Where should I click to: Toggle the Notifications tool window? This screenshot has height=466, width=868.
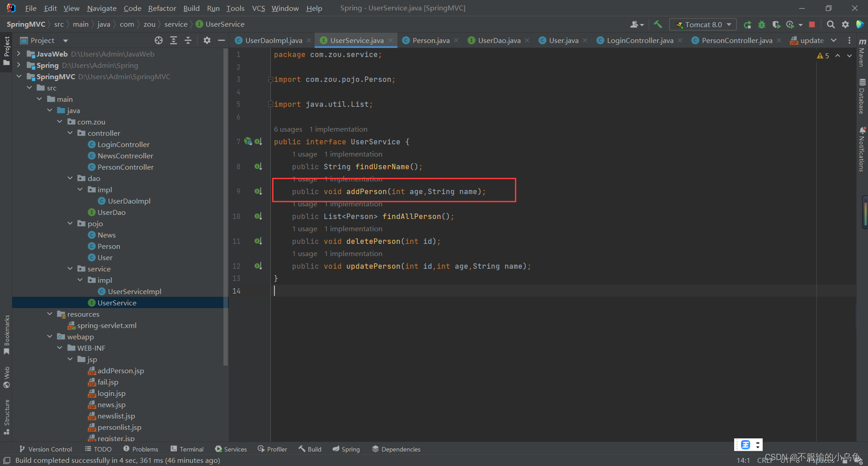tap(863, 148)
